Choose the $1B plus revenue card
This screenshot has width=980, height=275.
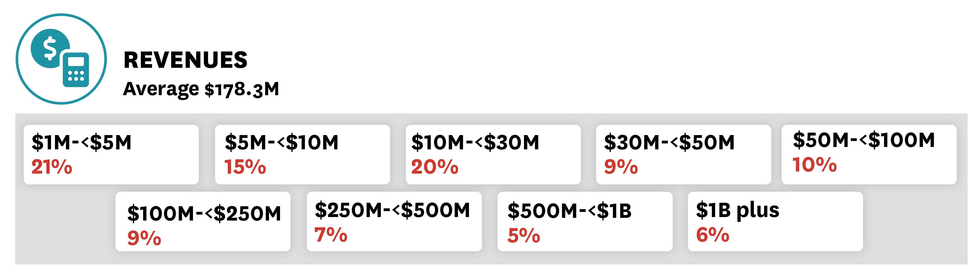point(775,221)
